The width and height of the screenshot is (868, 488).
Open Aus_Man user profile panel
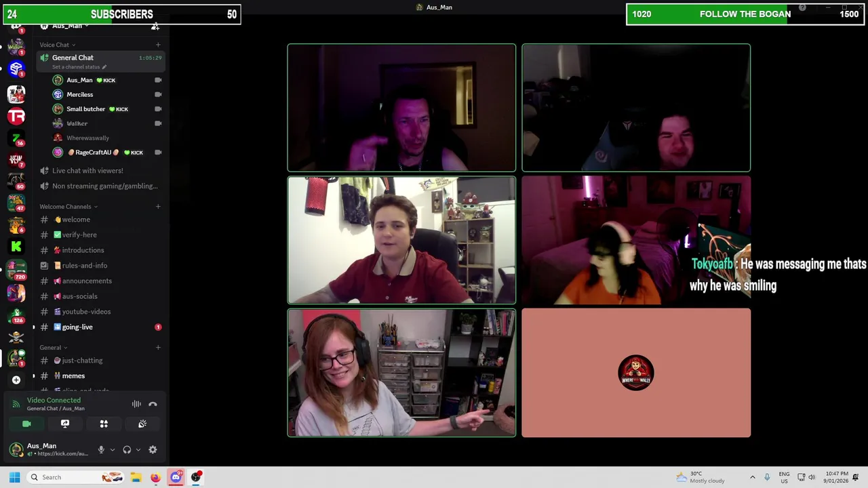point(49,449)
